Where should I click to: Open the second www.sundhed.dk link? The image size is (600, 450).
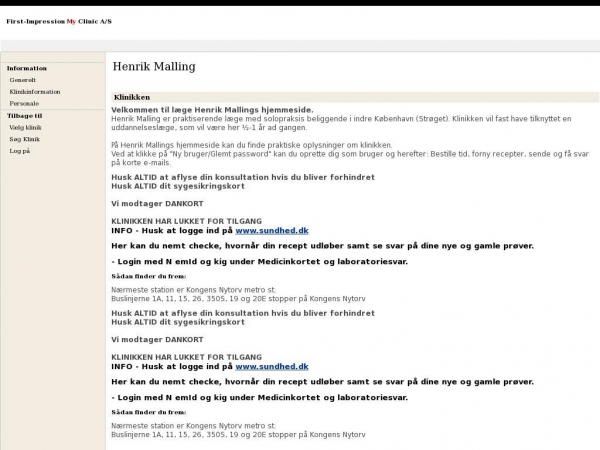[272, 367]
